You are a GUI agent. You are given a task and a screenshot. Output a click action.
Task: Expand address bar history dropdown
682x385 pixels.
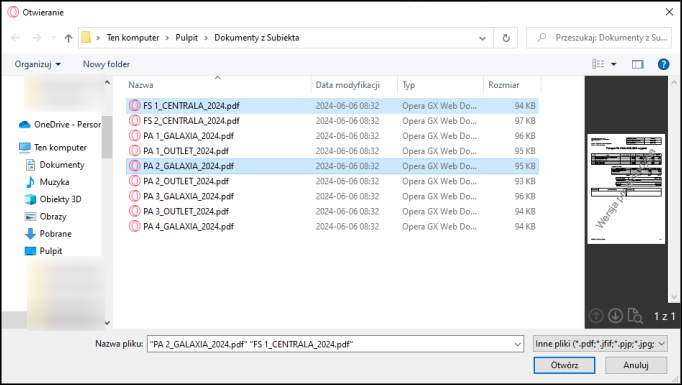pos(482,38)
